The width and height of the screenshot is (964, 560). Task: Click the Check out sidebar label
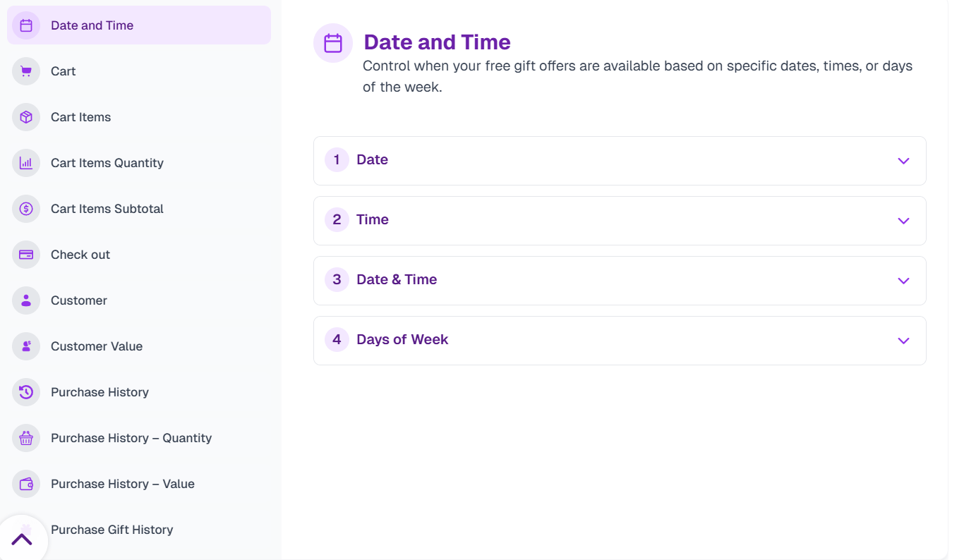pyautogui.click(x=80, y=255)
